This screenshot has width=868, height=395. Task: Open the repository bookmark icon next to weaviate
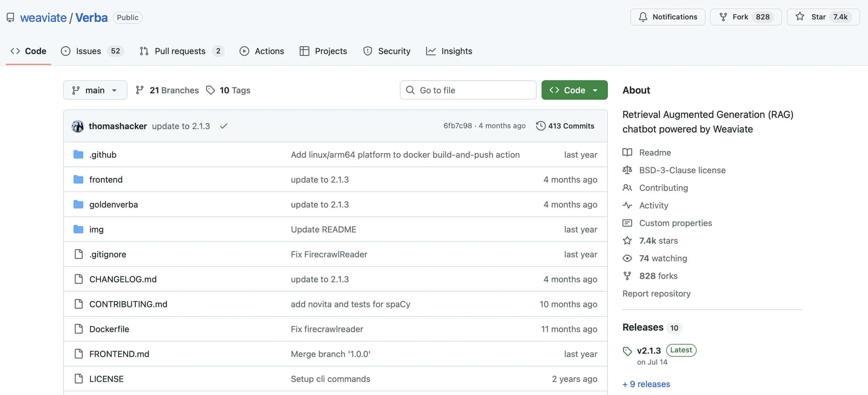[x=10, y=17]
